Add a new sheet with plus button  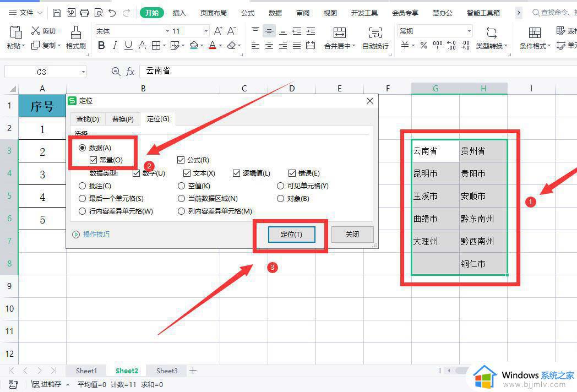[193, 371]
